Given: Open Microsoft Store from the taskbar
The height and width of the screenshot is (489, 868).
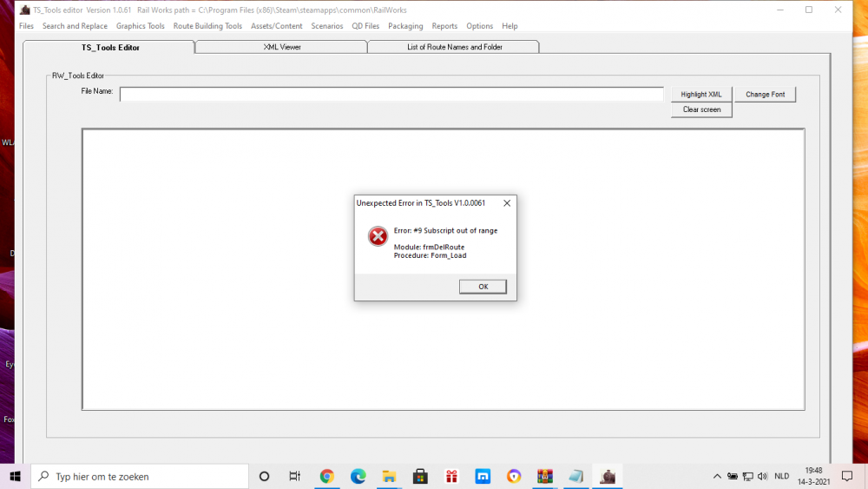Looking at the screenshot, I should tap(421, 476).
